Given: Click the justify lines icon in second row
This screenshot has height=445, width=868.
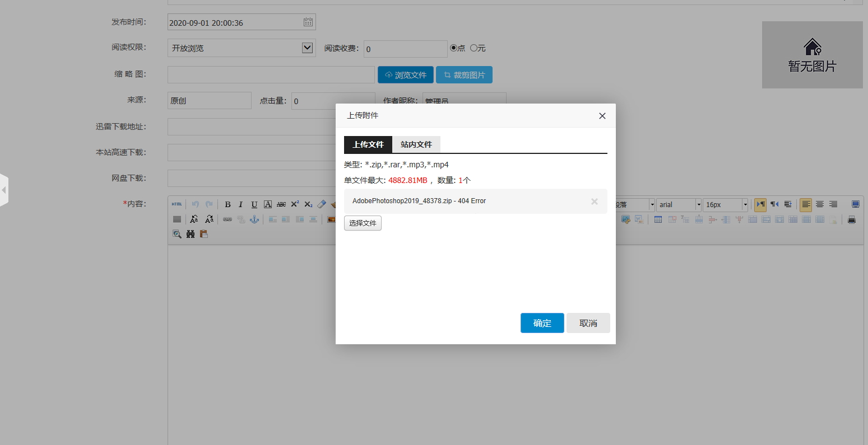Looking at the screenshot, I should coord(177,219).
